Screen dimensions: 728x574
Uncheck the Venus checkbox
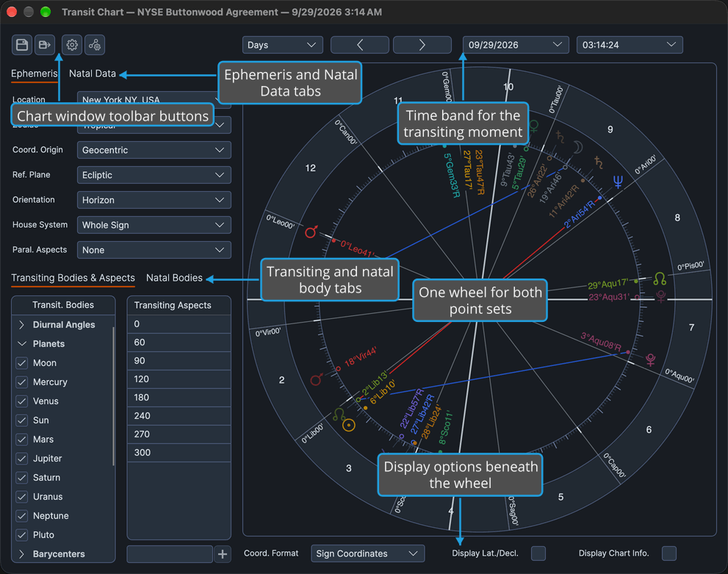[22, 401]
